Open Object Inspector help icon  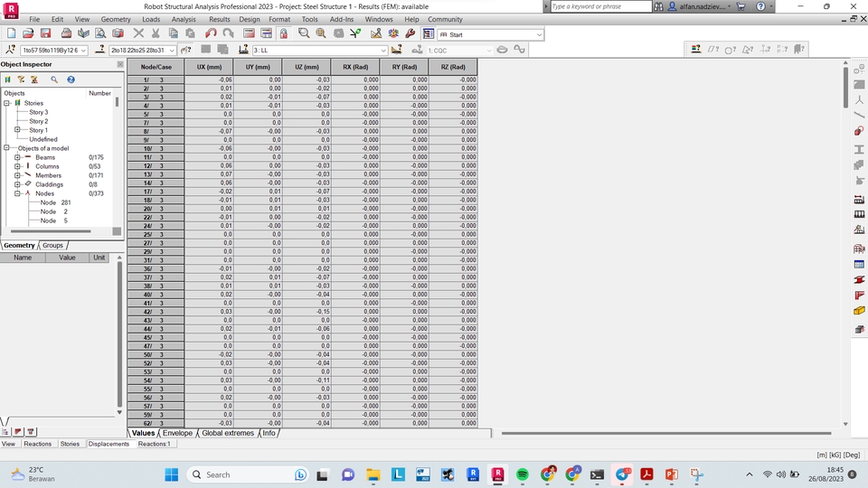click(x=71, y=80)
